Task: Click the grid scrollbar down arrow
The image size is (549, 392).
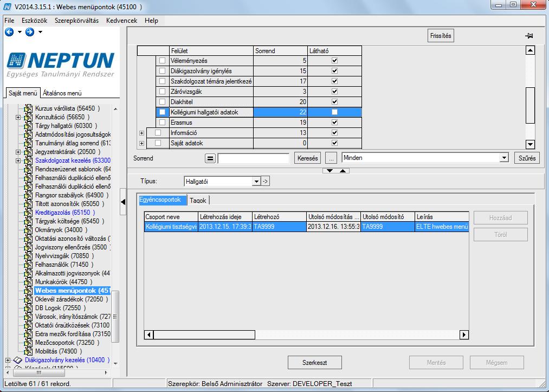Action: click(x=531, y=144)
